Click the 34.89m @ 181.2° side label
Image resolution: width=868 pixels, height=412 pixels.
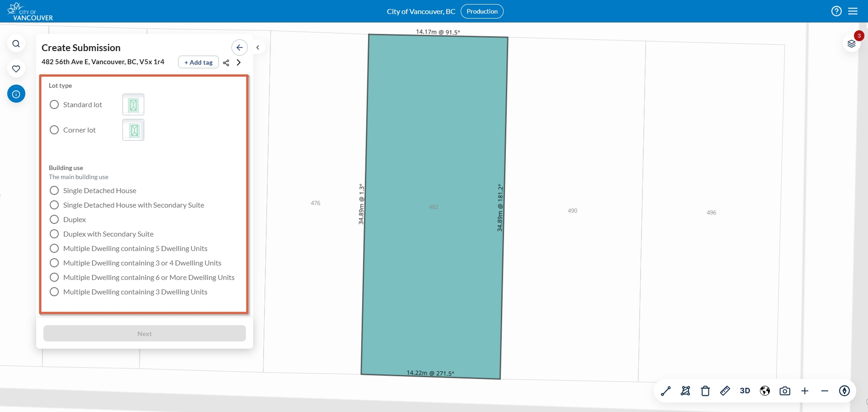point(500,208)
